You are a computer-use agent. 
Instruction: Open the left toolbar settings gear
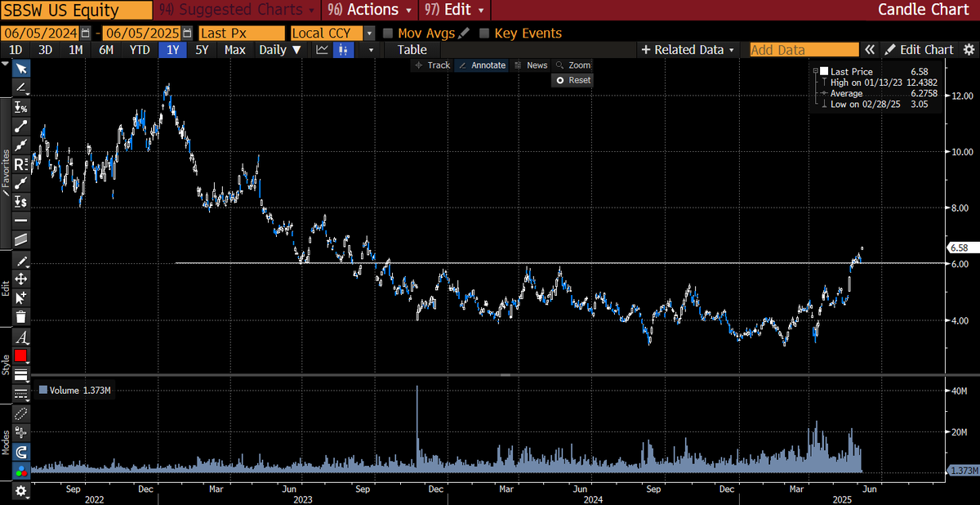pos(21,490)
